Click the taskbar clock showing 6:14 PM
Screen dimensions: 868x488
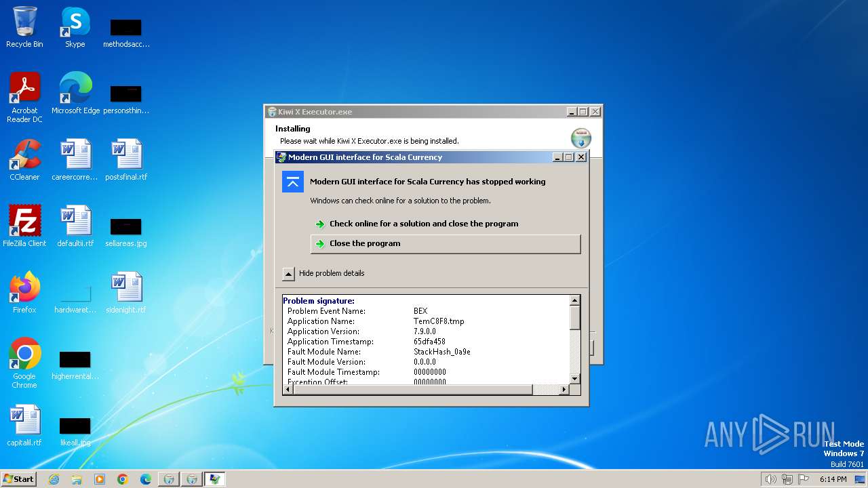(x=833, y=479)
